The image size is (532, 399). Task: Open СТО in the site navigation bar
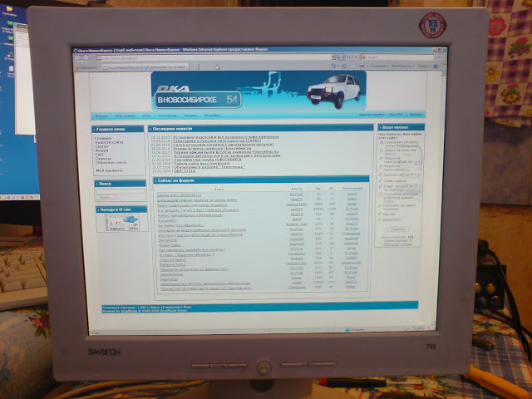click(146, 116)
